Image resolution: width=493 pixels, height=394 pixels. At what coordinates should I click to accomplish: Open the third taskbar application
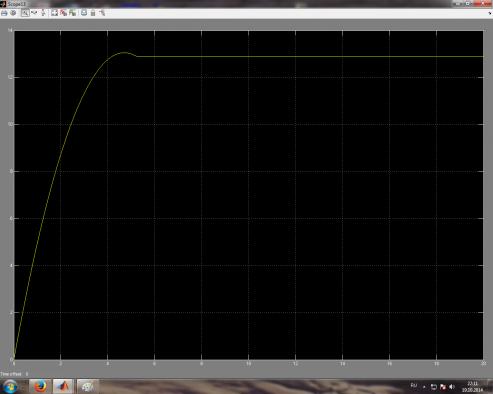(88, 387)
